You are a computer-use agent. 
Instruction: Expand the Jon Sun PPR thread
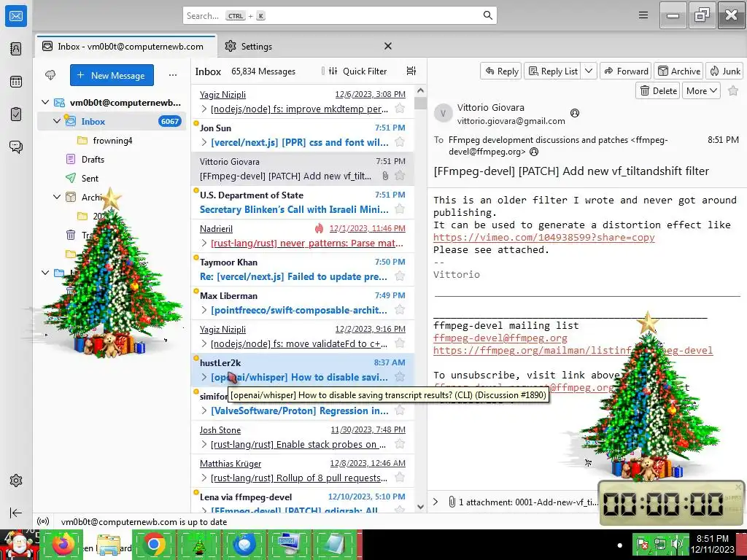[x=204, y=142]
